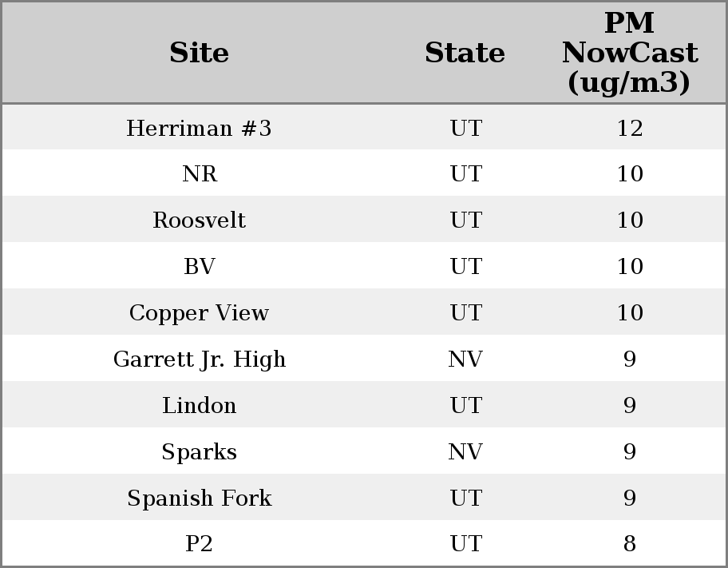
Task: Click PM value 9 in Spanish Fork row
Action: (x=629, y=498)
